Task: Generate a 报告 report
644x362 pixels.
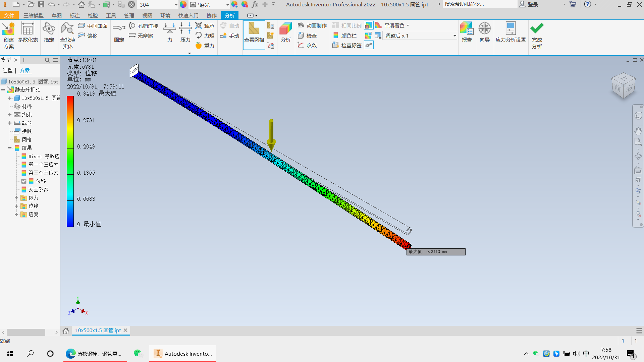Action: pyautogui.click(x=467, y=33)
